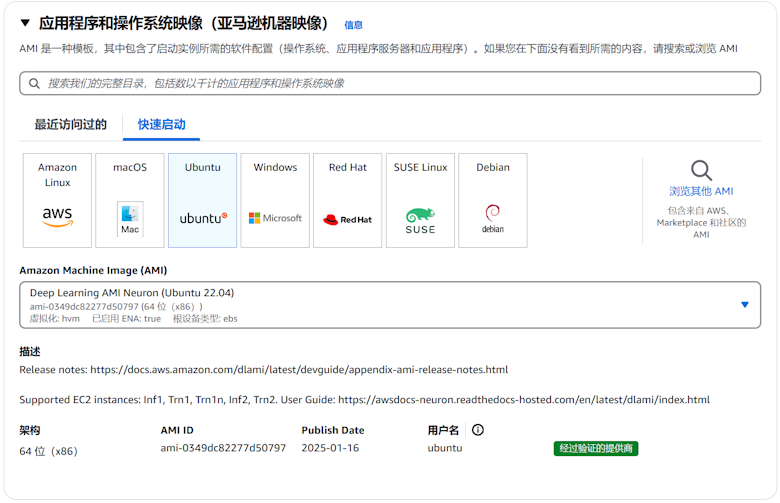The image size is (780, 503).
Task: Select the Red Hat logo tile
Action: tap(347, 200)
